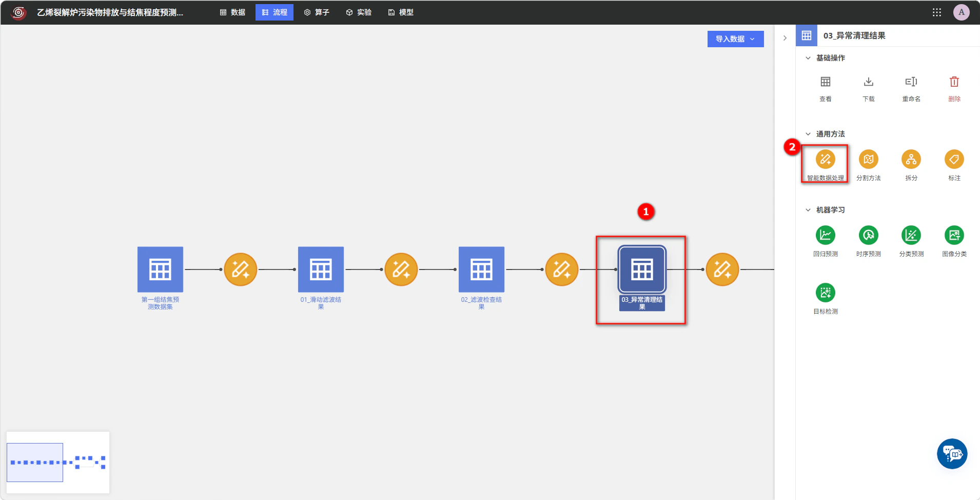Screen dimensions: 980x500
Task: Choose the 分割方法 icon
Action: tap(868, 160)
